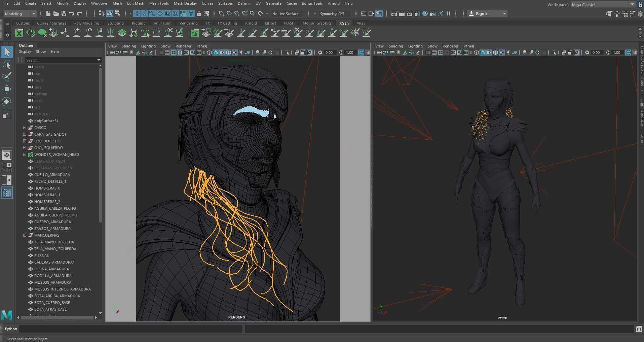
Task: Switch to the Rigging shelf tab
Action: click(139, 23)
